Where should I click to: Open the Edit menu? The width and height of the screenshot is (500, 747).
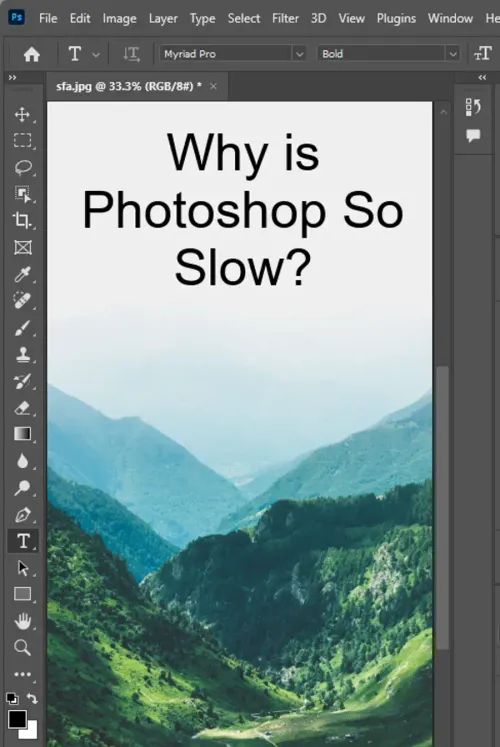pyautogui.click(x=80, y=19)
